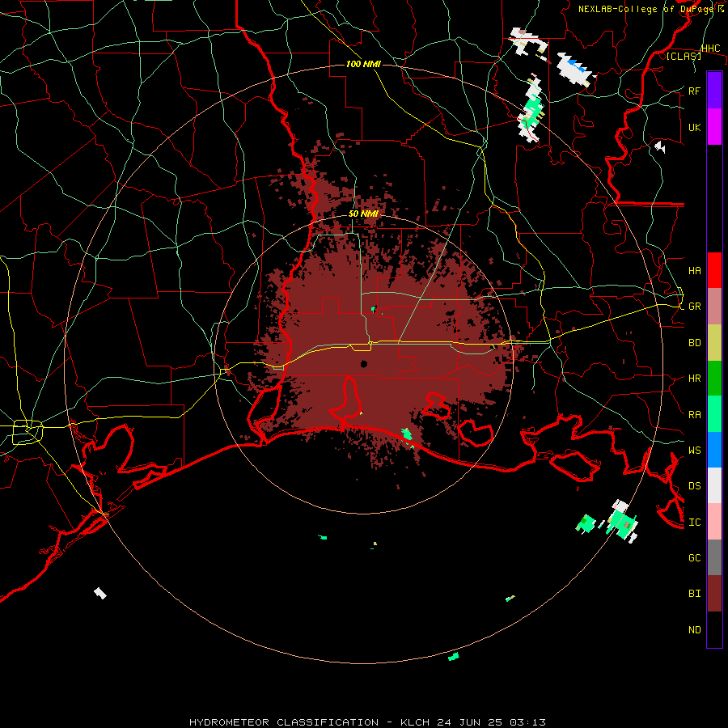
Task: Select the olive-yellow BD legend swatch
Action: click(714, 343)
